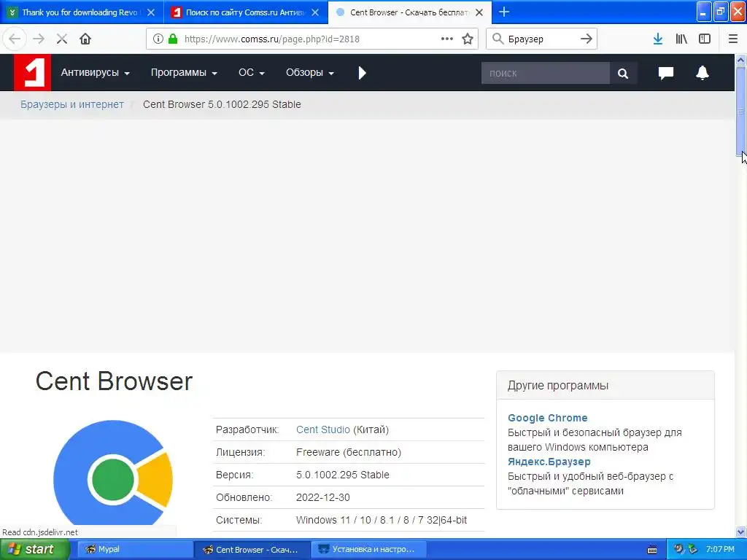This screenshot has height=560, width=747.
Task: Click the version 5.0.1002.295 Stable cell
Action: point(343,475)
